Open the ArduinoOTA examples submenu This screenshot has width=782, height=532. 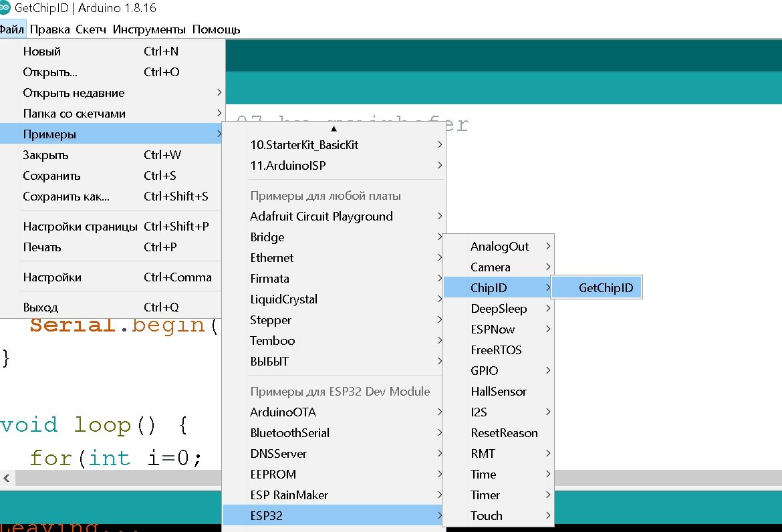[334, 412]
